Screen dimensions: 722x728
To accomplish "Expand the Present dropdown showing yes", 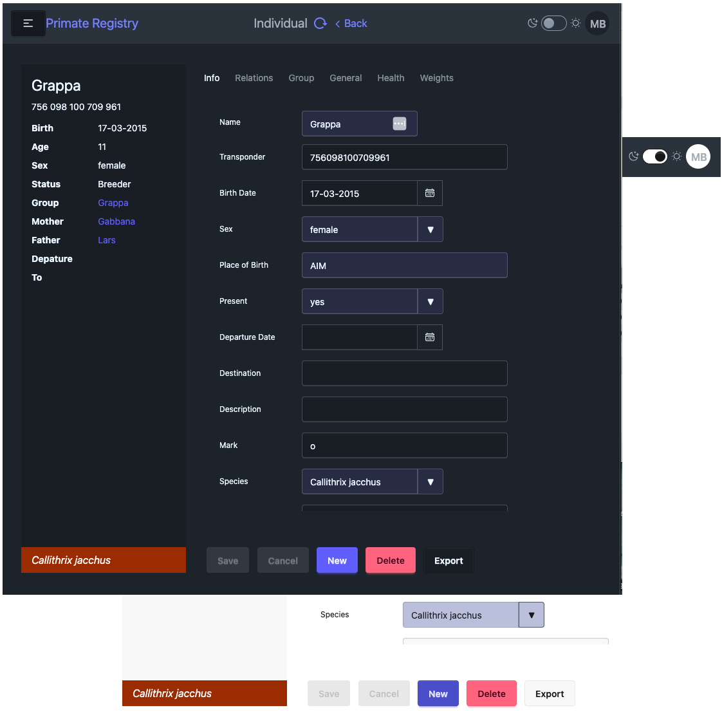I will [x=430, y=301].
